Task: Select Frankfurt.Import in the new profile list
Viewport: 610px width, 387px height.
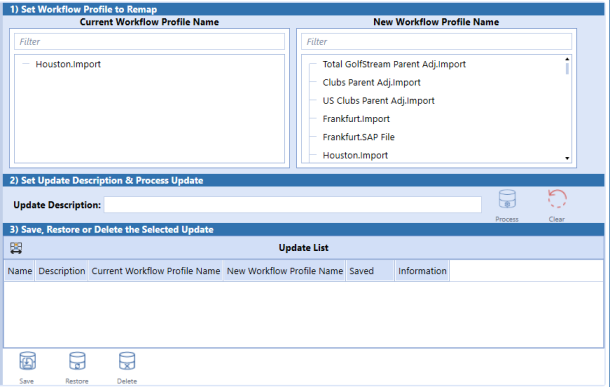Action: pos(356,119)
